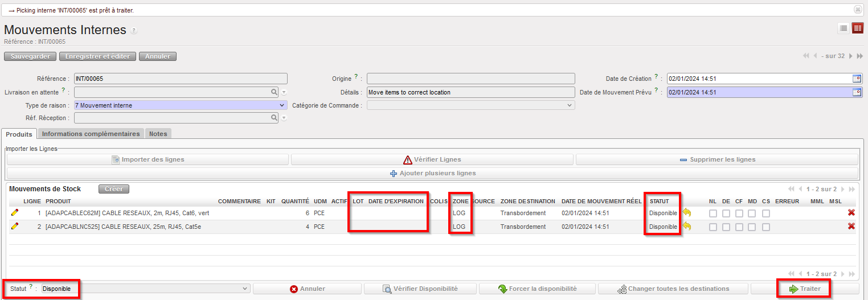
Task: Open the Notes tab
Action: (x=158, y=134)
